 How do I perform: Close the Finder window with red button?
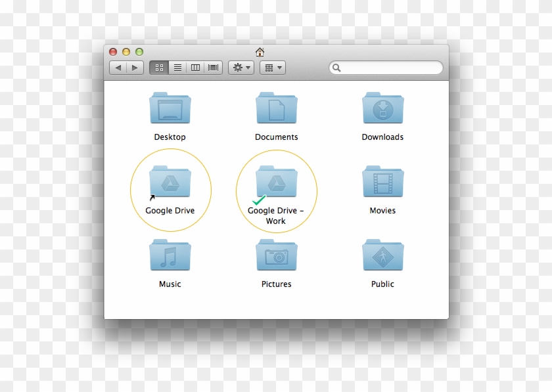(x=113, y=52)
